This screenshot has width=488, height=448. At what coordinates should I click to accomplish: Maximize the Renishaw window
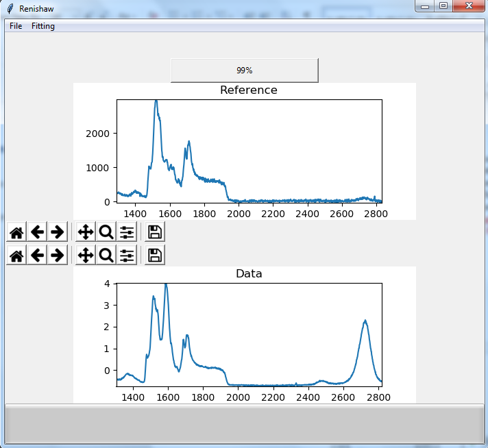443,5
